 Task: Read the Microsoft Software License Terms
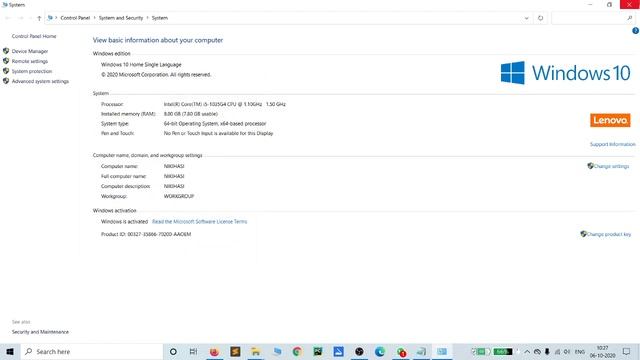pyautogui.click(x=199, y=222)
